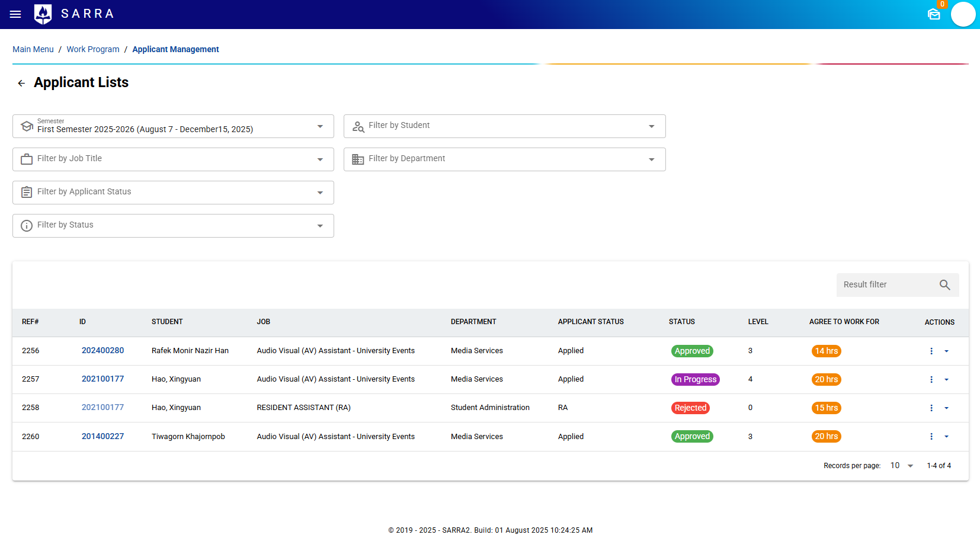980x541 pixels.
Task: Navigate to Work Program via breadcrumb
Action: click(93, 49)
